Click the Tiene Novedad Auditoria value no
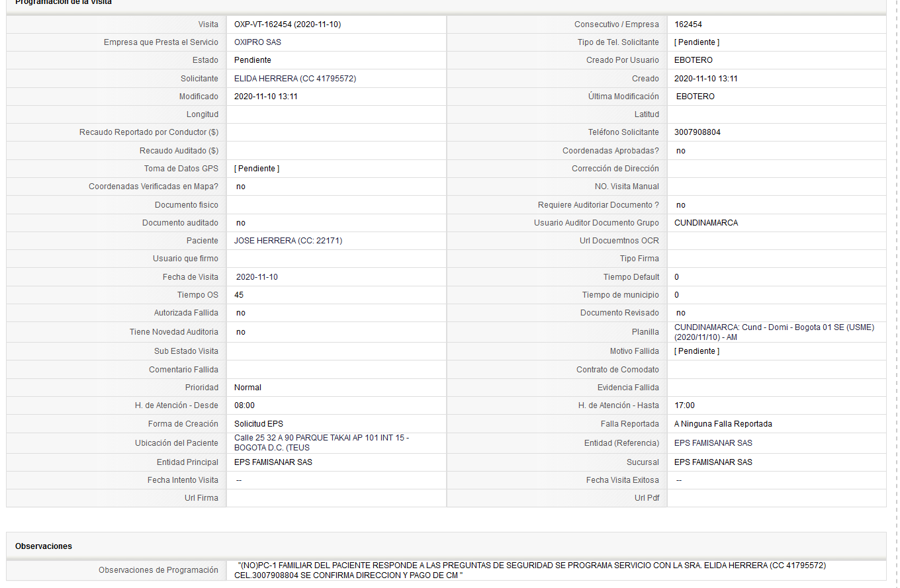Image resolution: width=900 pixels, height=588 pixels. click(x=241, y=332)
